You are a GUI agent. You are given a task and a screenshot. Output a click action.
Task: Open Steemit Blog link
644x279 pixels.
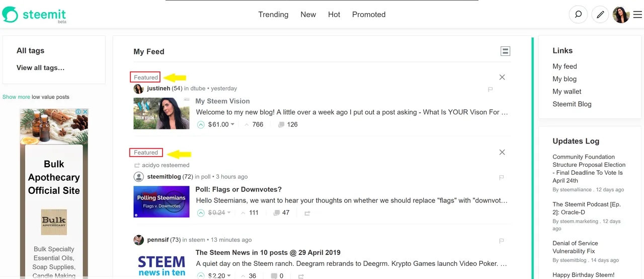coord(572,104)
